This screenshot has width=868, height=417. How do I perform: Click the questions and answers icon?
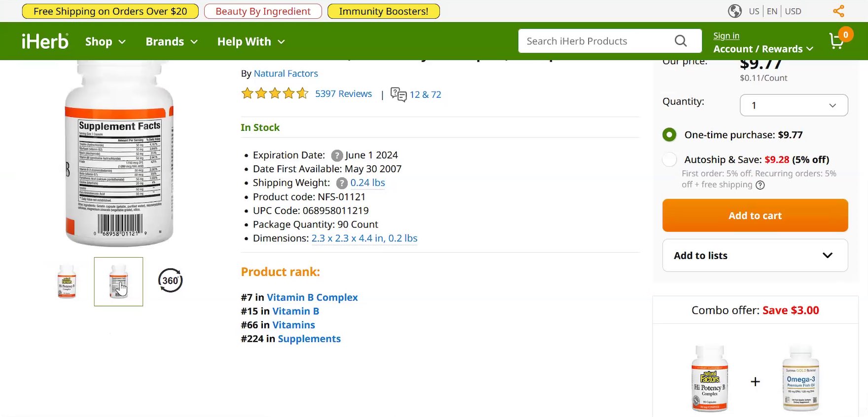pos(398,94)
